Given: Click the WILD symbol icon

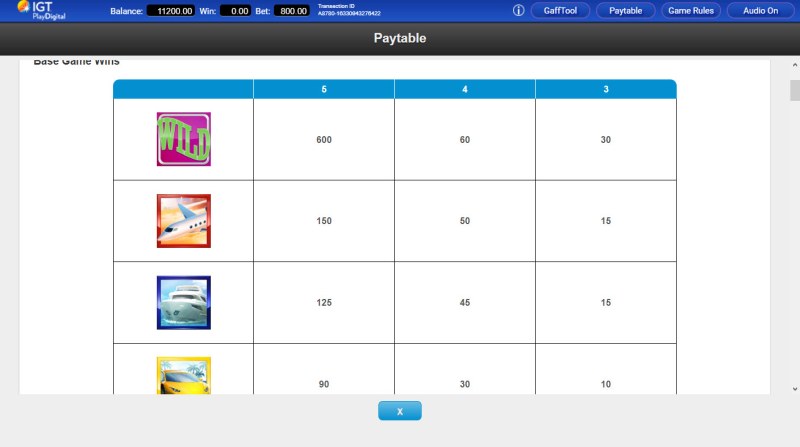Looking at the screenshot, I should pyautogui.click(x=184, y=139).
